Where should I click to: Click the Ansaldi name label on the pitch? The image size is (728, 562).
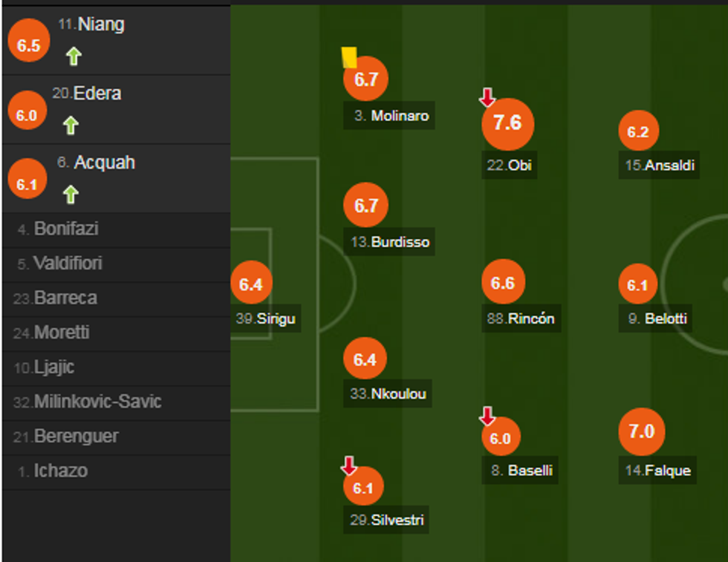point(660,166)
